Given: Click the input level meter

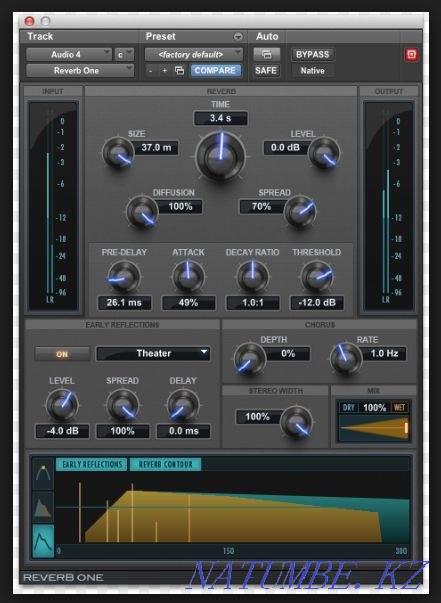Looking at the screenshot, I should point(53,205).
